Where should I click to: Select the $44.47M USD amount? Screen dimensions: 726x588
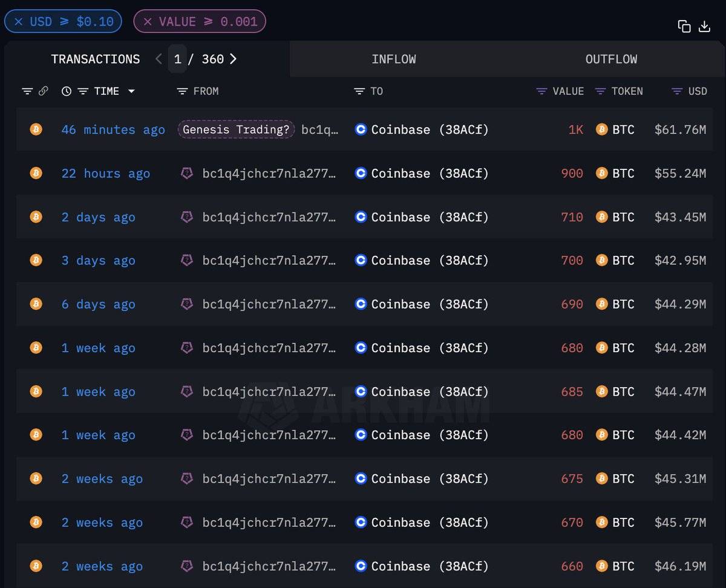coord(680,391)
